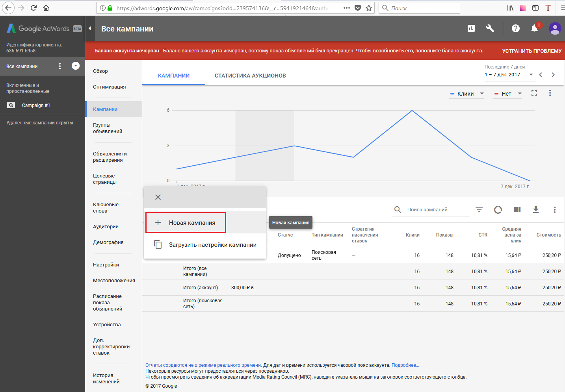Open the Reports chart icon in header

471,28
